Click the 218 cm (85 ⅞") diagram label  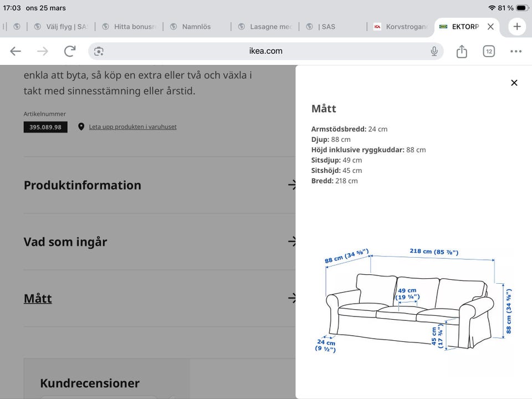tap(434, 252)
